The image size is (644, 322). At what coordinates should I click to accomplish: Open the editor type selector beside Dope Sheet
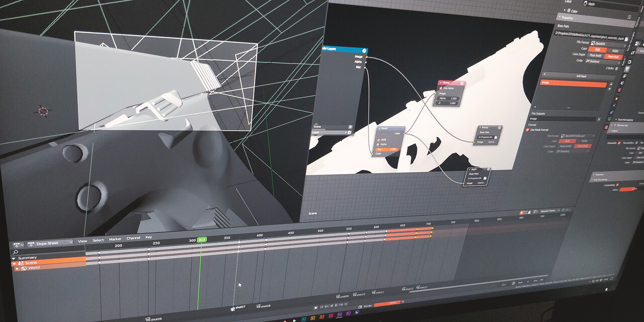[19, 244]
